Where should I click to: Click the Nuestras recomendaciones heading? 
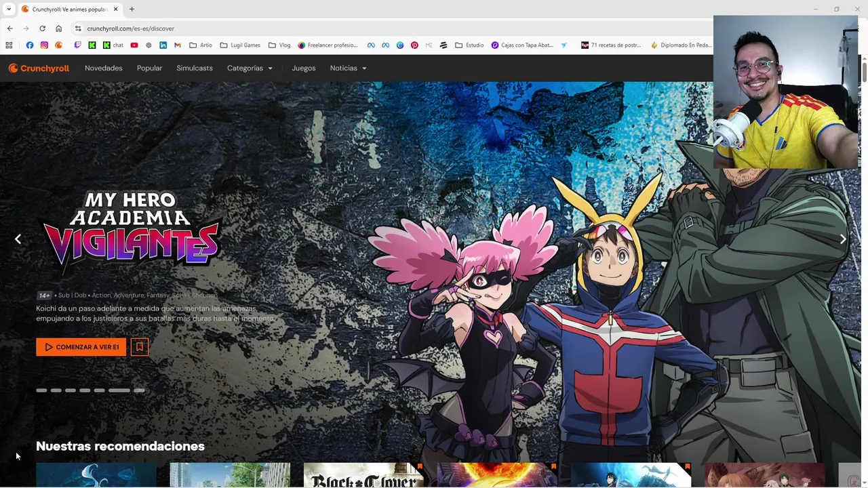point(120,446)
